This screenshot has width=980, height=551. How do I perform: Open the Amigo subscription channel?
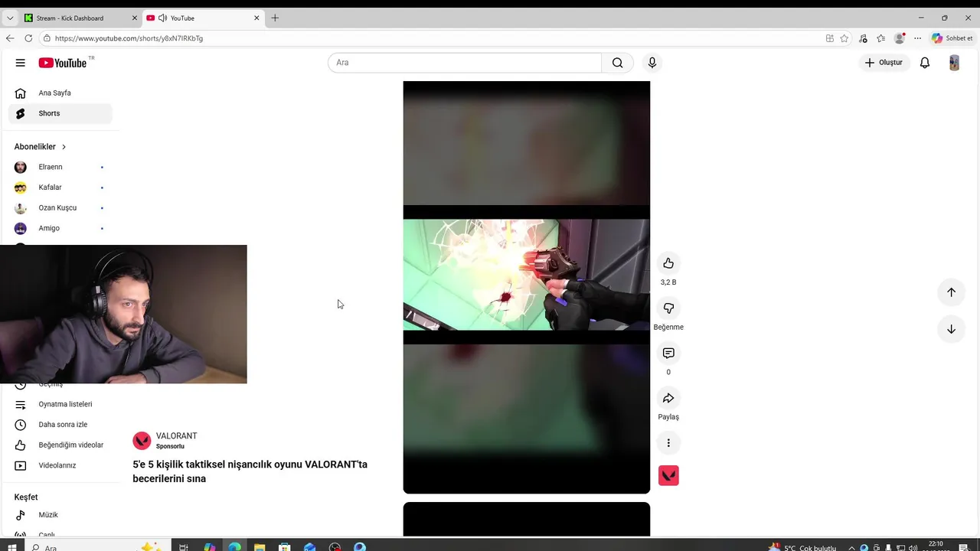(60, 228)
